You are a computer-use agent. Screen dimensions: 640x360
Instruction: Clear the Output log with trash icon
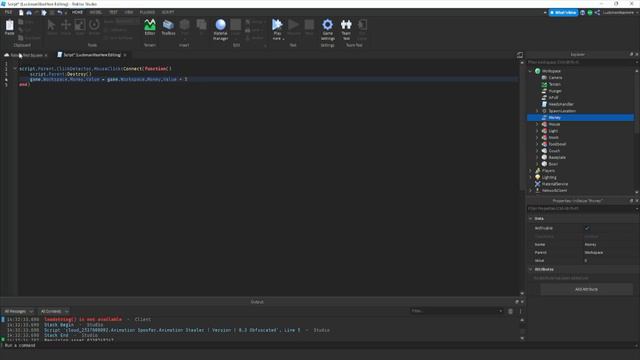point(510,311)
